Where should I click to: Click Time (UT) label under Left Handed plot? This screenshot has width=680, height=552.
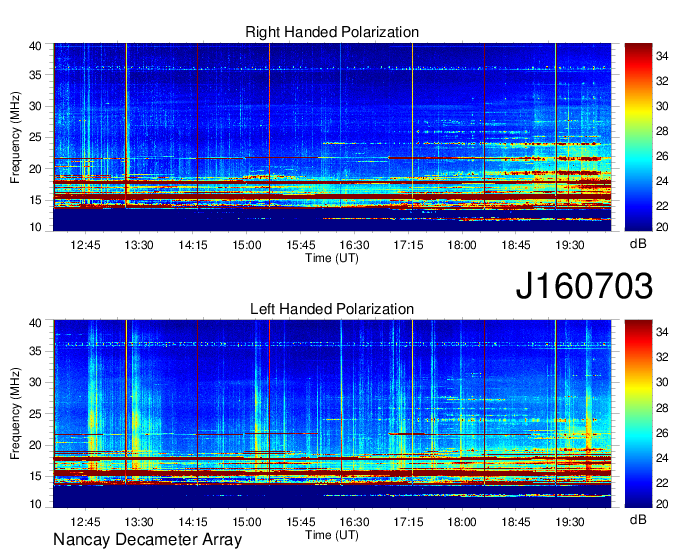coord(332,535)
